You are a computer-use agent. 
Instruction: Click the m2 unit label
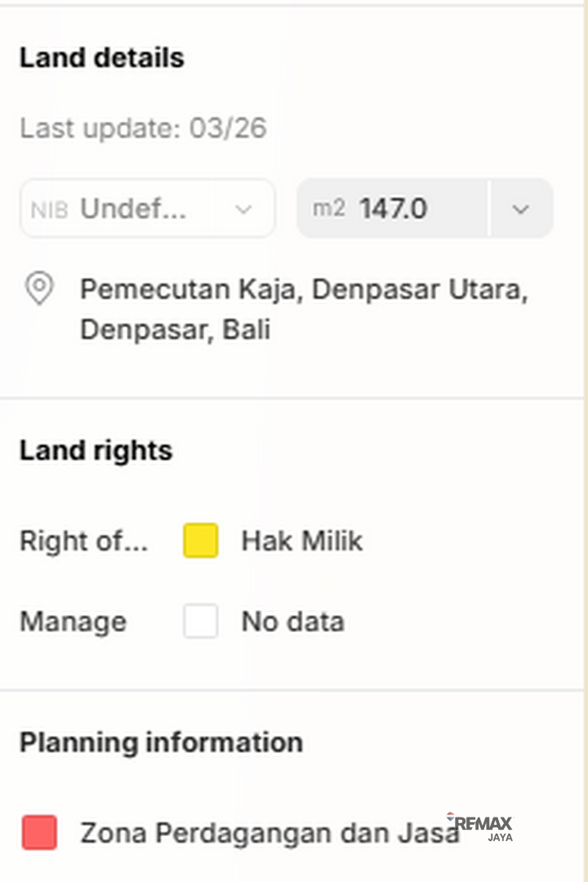click(328, 209)
